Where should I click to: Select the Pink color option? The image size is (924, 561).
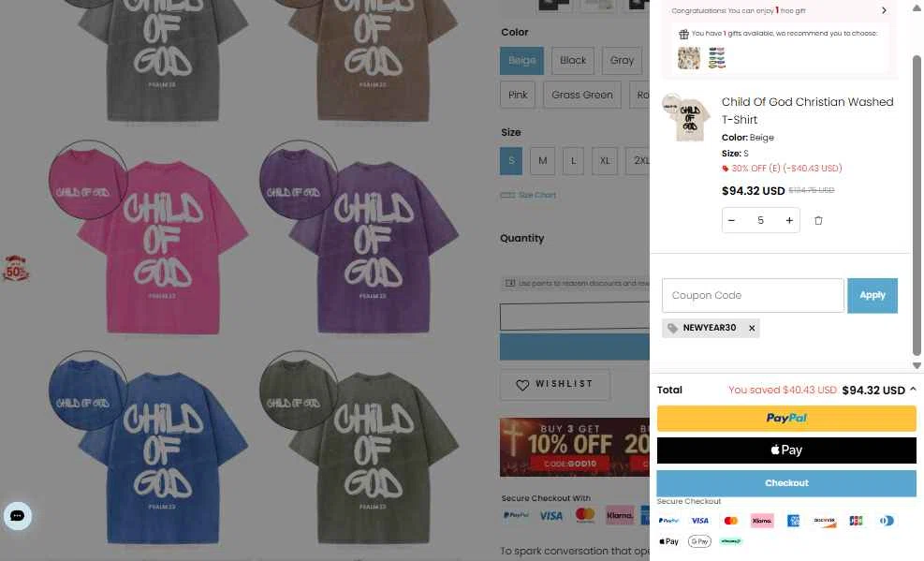pyautogui.click(x=518, y=95)
